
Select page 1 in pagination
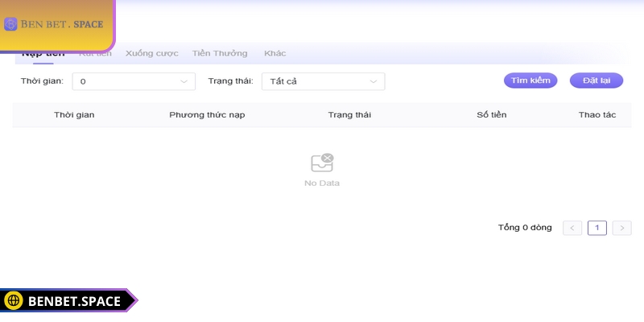click(597, 228)
